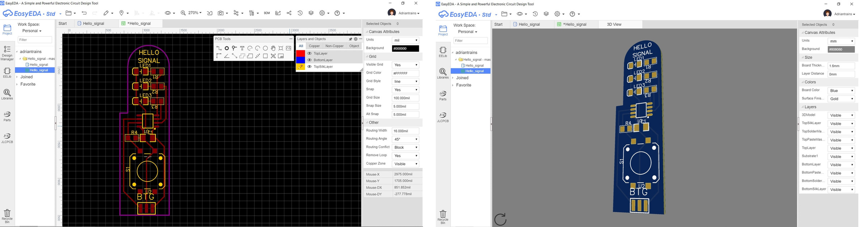This screenshot has width=868, height=227.
Task: Open Design Manager in left sidebar
Action: coord(7,53)
